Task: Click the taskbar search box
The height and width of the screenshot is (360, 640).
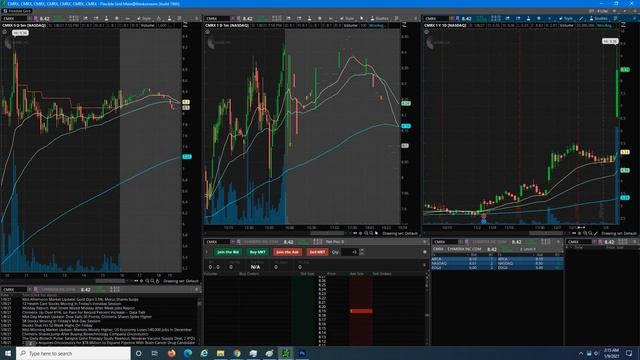Action: (x=73, y=353)
